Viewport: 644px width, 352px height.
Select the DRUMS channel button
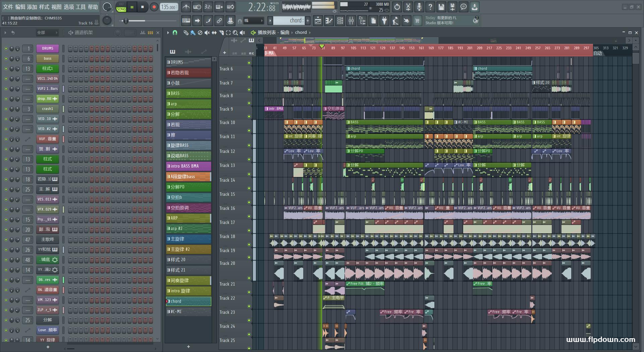pos(48,48)
